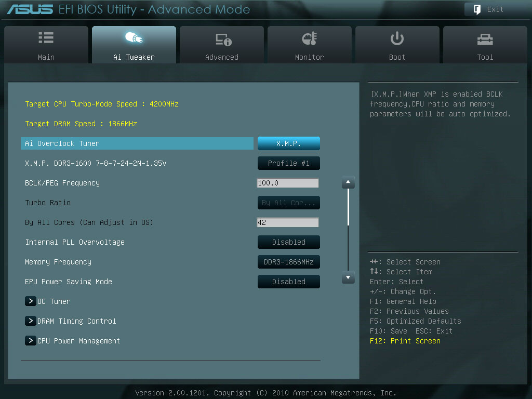Click the BCLK/PEG Frequency 100.0 field
The height and width of the screenshot is (399, 532).
288,183
